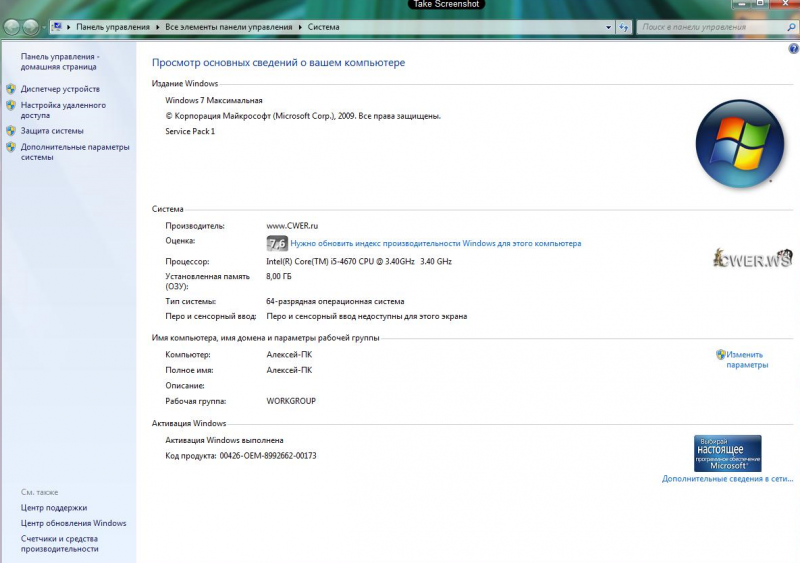Viewport: 800px width, 563px height.
Task: Click the www.CWER.ru manufacturer value
Action: click(292, 226)
